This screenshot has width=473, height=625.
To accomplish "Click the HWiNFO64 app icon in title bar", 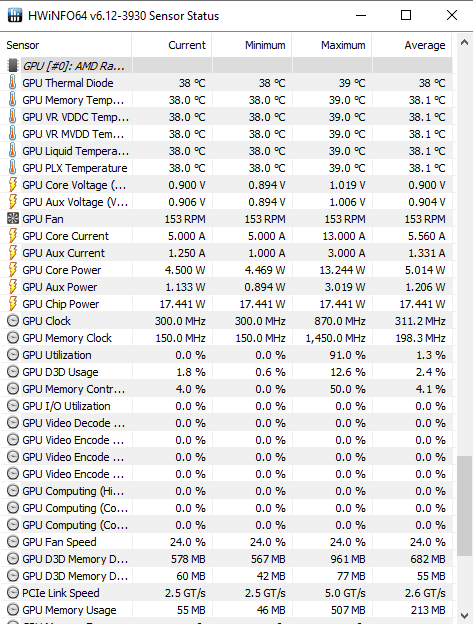I will pos(15,15).
